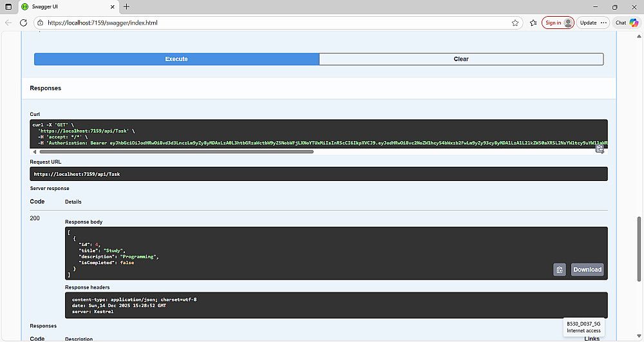The image size is (644, 342).
Task: Click the browser Update button
Action: 588,23
